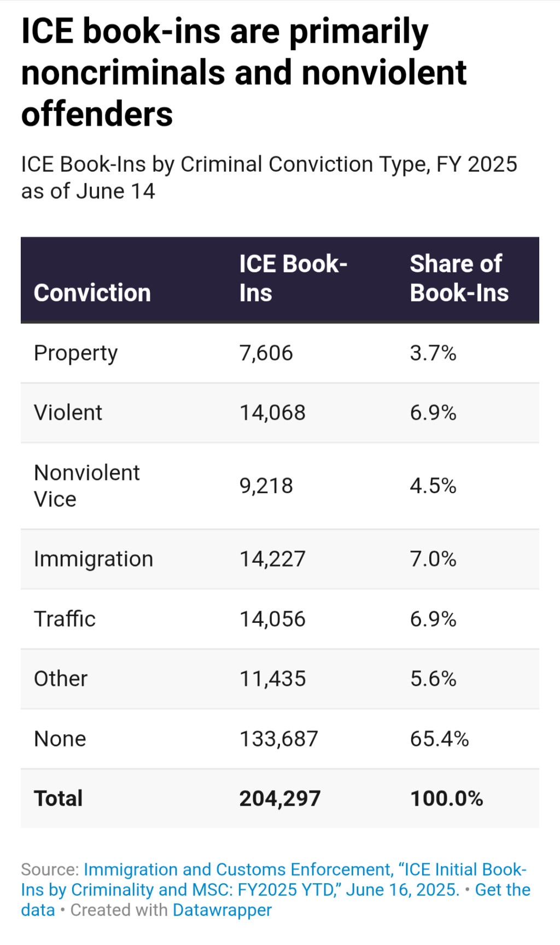Click the Nonviolent Vice row label
Screen dimensions: 560x945
click(x=86, y=486)
